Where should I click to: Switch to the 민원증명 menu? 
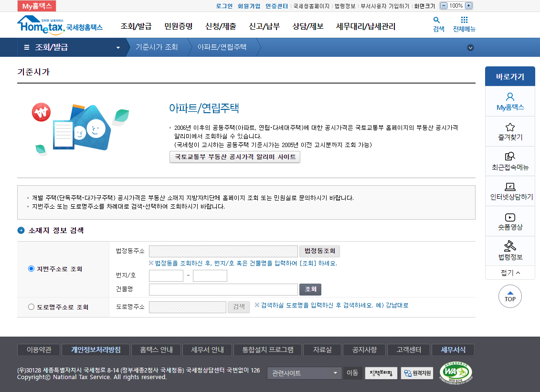pyautogui.click(x=177, y=27)
